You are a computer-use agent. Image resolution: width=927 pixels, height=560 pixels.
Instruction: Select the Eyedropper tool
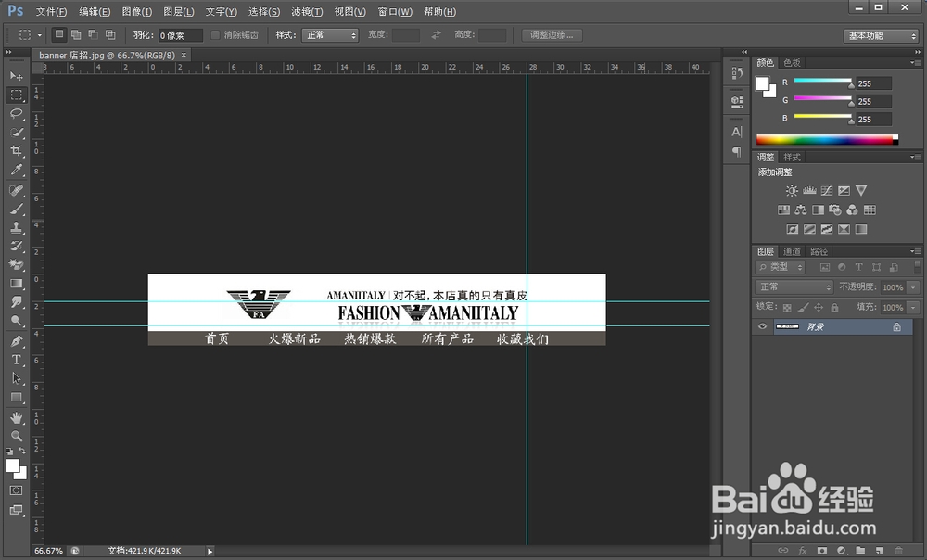coord(16,170)
